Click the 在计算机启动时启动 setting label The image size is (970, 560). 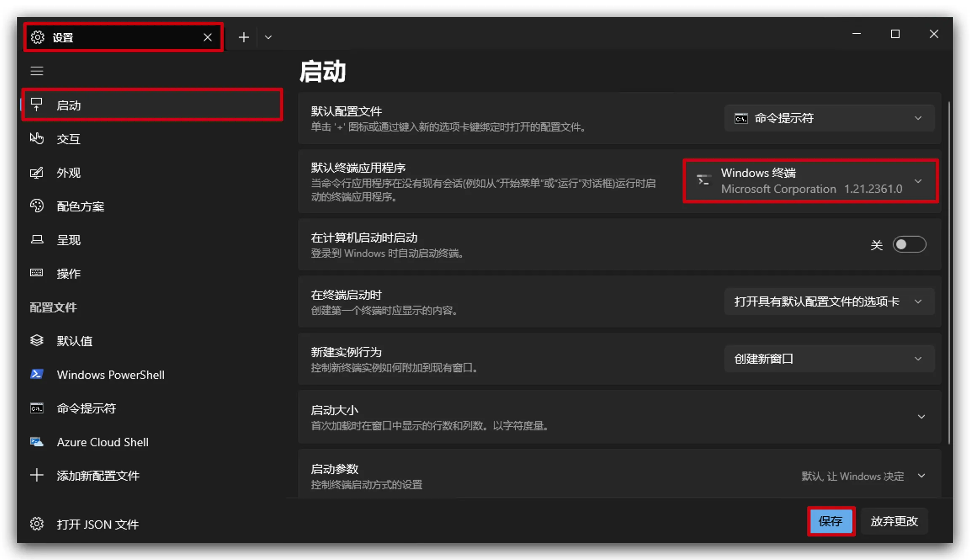click(x=364, y=238)
